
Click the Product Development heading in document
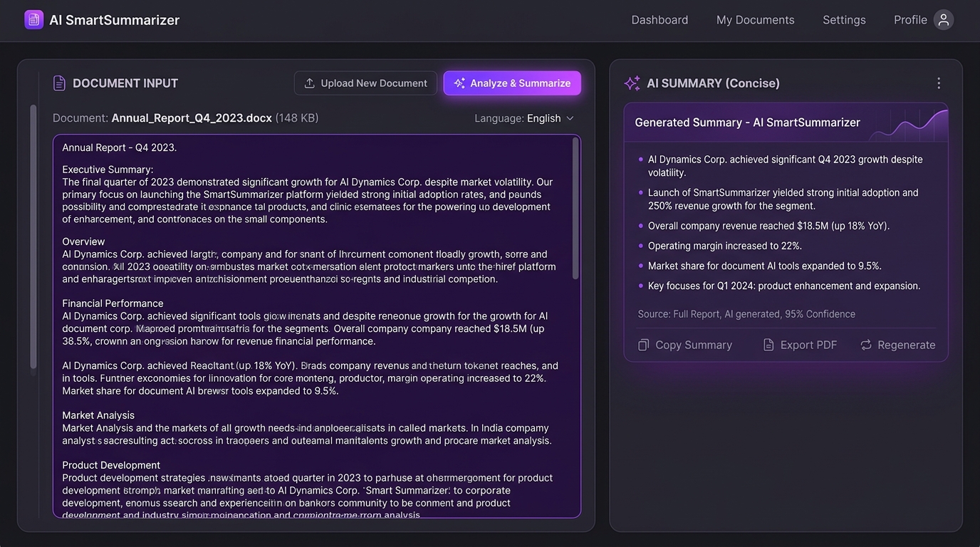[x=111, y=465]
